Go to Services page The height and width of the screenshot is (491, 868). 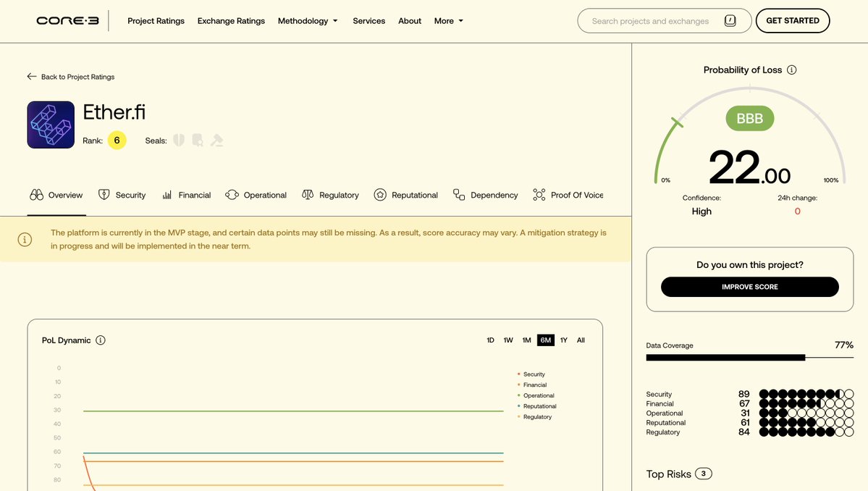click(368, 20)
